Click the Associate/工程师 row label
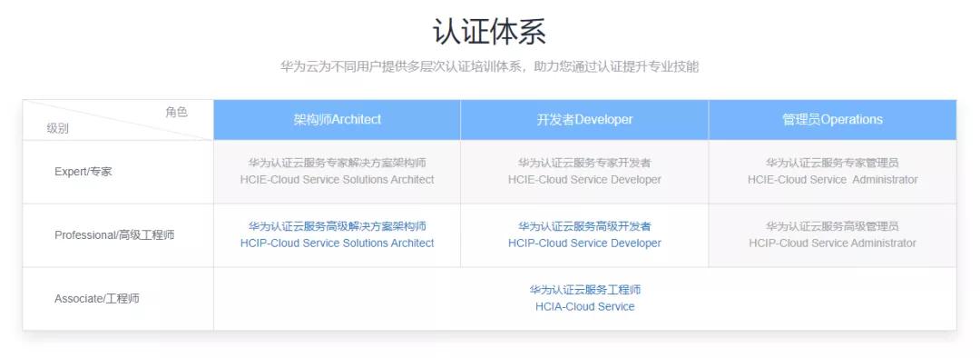The image size is (980, 358). pos(97,299)
